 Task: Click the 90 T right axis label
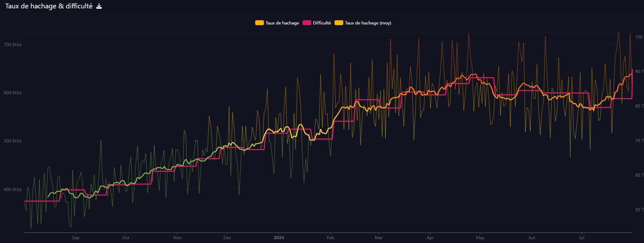pos(639,72)
